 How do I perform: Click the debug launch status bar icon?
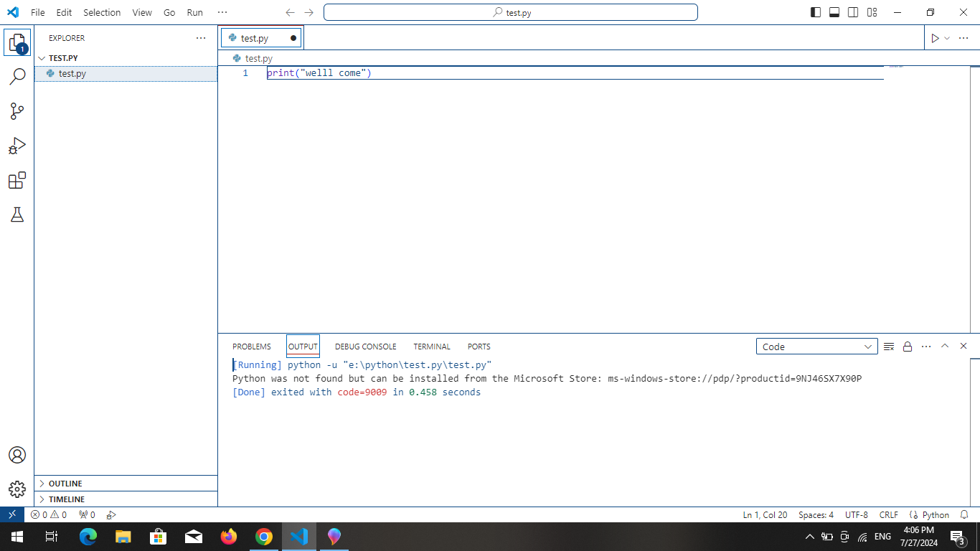click(111, 514)
